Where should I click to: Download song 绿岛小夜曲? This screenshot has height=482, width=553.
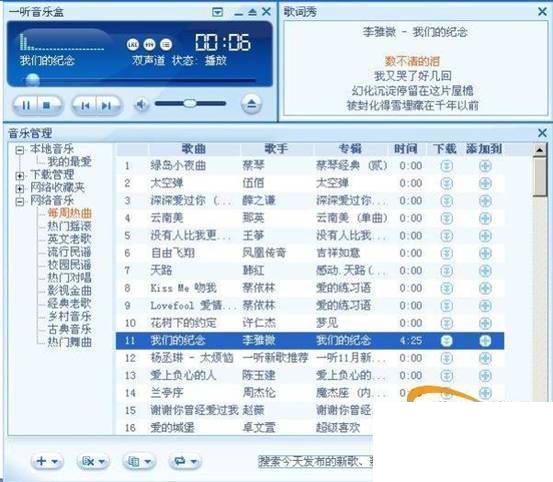coord(446,166)
